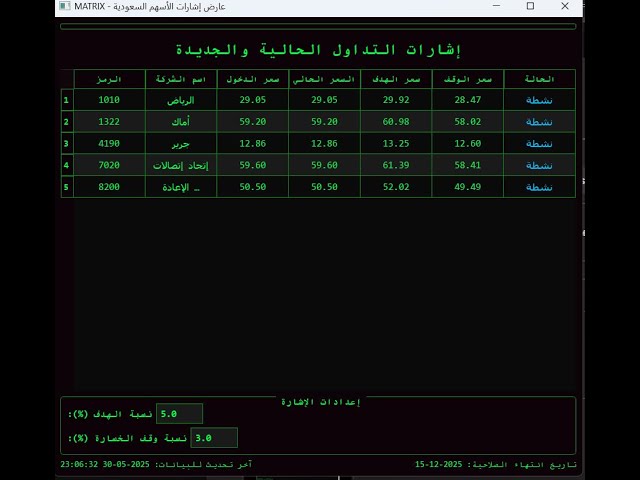640x480 pixels.
Task: Click نشطة status in row 7020
Action: click(540, 165)
